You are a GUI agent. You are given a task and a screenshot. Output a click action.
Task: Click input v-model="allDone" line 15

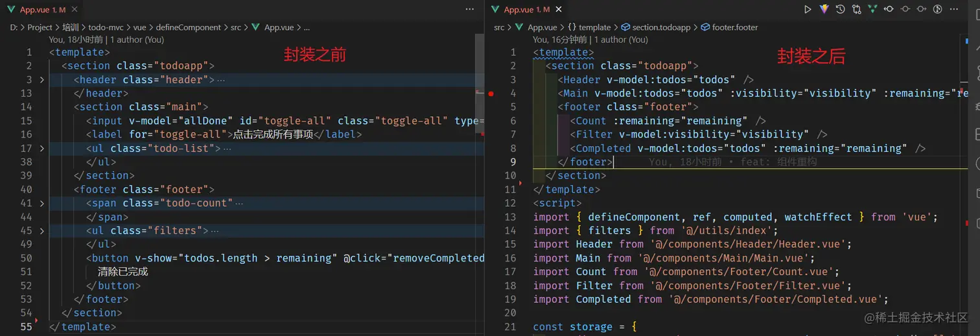coord(285,121)
